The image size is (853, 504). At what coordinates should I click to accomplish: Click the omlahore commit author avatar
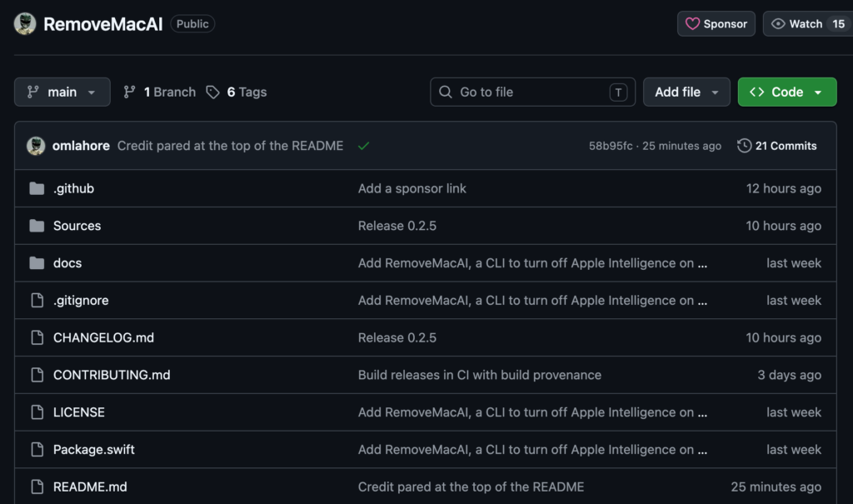[36, 146]
